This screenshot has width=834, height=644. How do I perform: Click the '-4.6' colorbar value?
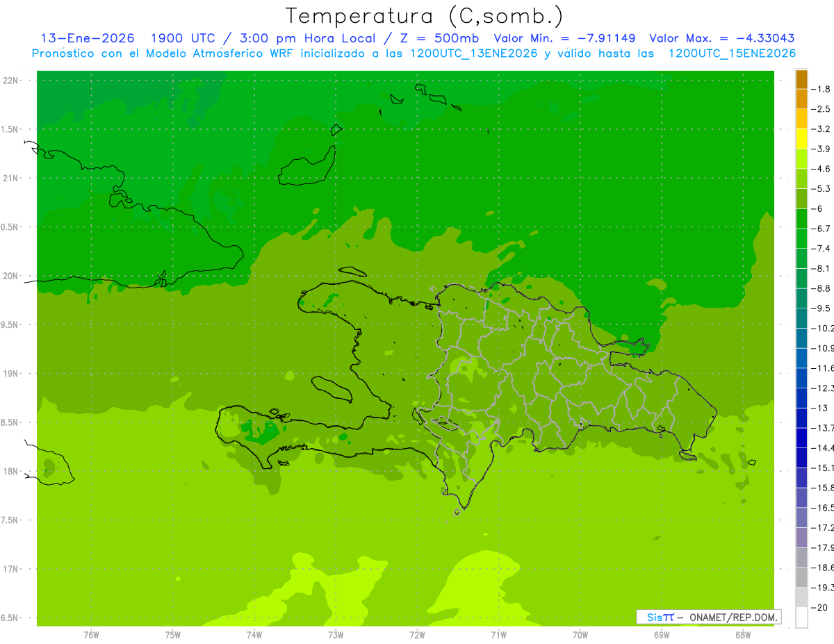pos(821,169)
